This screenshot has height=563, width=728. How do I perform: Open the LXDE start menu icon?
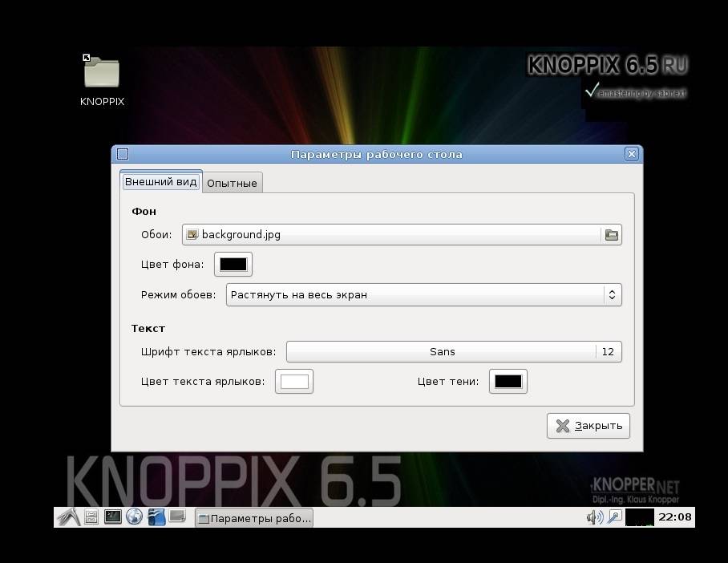[x=69, y=517]
